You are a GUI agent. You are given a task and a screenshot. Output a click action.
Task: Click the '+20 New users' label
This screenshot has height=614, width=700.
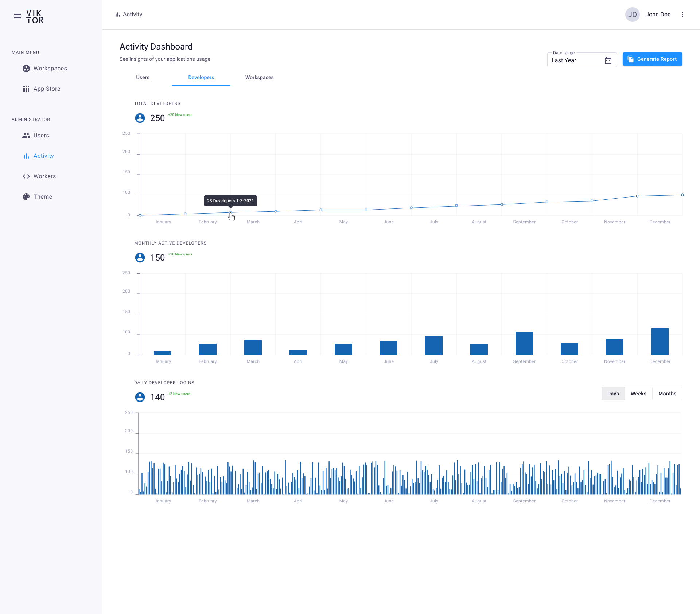180,115
